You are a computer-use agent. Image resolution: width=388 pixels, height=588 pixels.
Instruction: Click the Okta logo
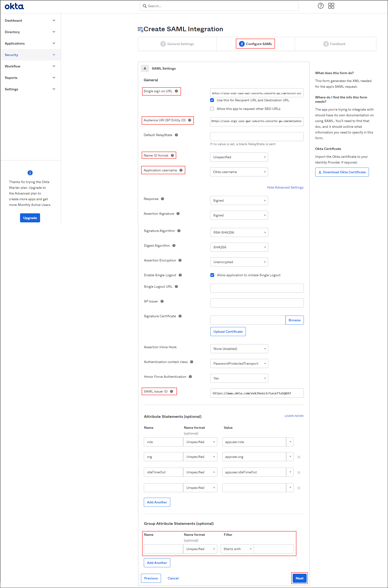coord(14,6)
